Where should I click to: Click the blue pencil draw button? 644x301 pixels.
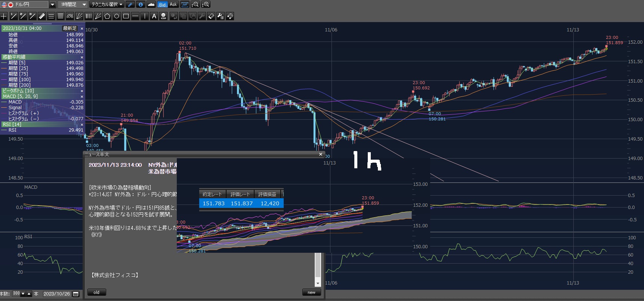(x=130, y=4)
